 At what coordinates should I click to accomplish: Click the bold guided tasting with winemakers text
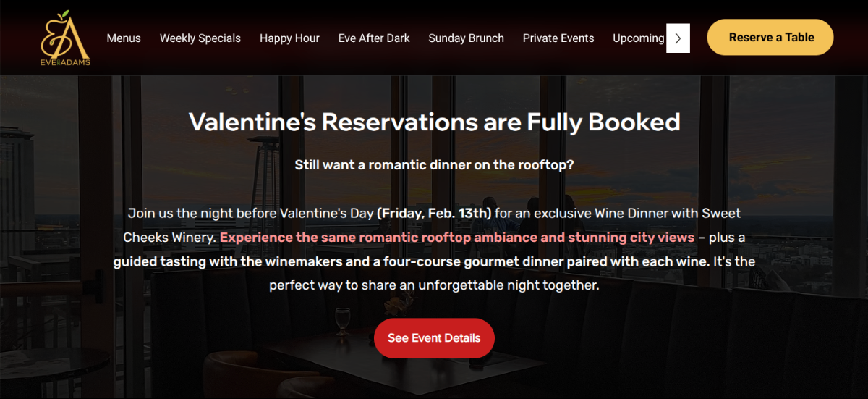(411, 261)
